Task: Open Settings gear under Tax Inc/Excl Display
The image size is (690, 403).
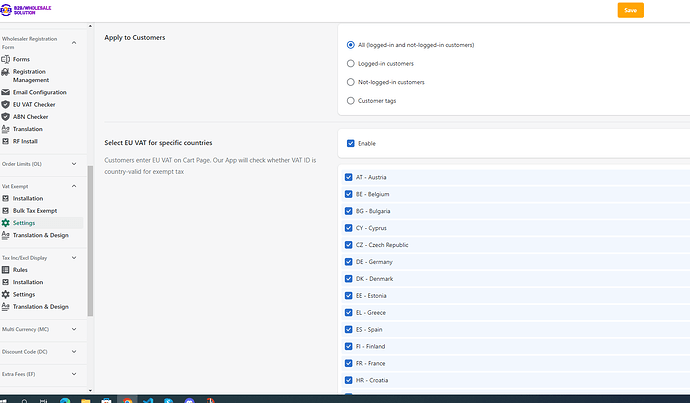Action: point(5,294)
